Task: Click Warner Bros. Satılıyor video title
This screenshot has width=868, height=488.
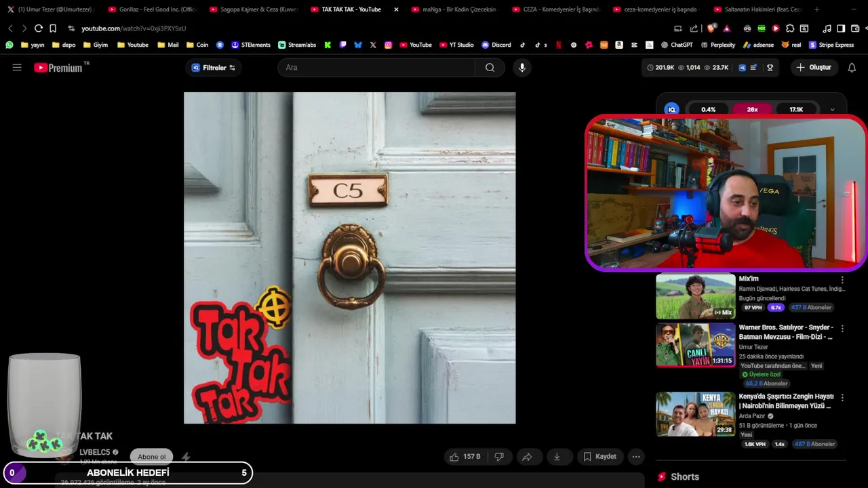Action: point(786,332)
